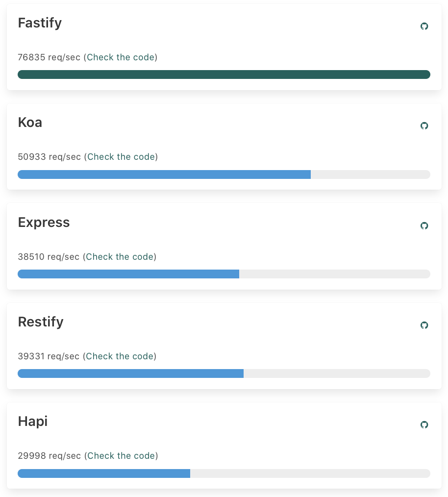Open Hapi's GitHub icon link
Viewport: 448px width, 497px height.
(424, 424)
